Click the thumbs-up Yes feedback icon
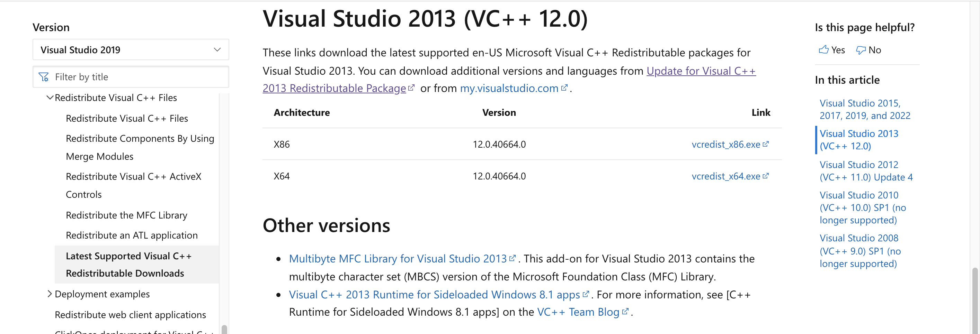 tap(823, 50)
